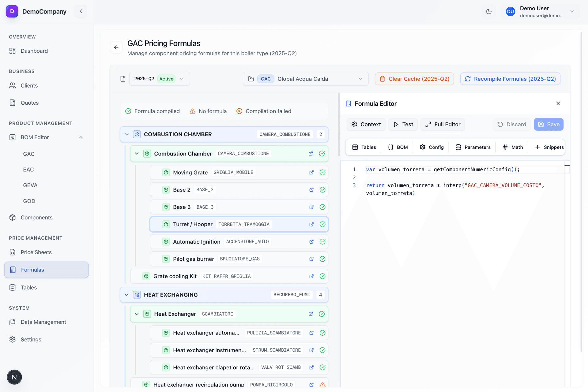Open Dashboard in the sidebar
The image size is (588, 392).
[47, 51]
